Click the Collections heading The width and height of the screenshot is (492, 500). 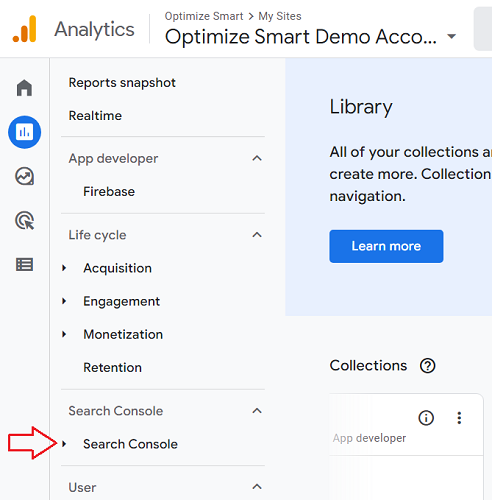pyautogui.click(x=368, y=366)
